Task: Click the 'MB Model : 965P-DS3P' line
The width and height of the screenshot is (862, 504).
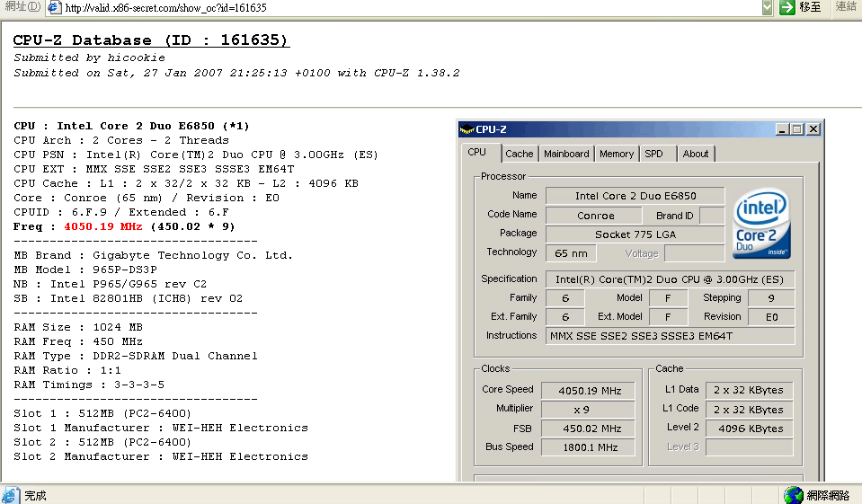Action: click(85, 270)
